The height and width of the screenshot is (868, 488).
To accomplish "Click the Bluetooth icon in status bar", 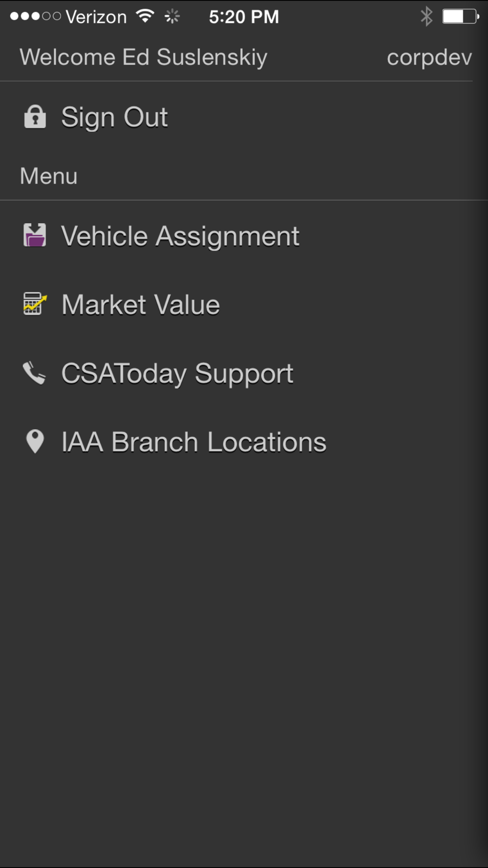I will [x=426, y=17].
